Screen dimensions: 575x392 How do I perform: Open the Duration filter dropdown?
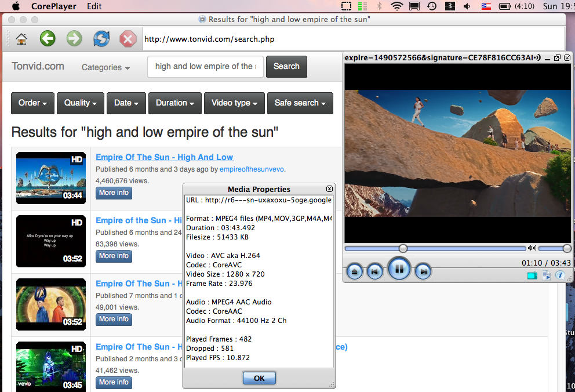pyautogui.click(x=175, y=103)
